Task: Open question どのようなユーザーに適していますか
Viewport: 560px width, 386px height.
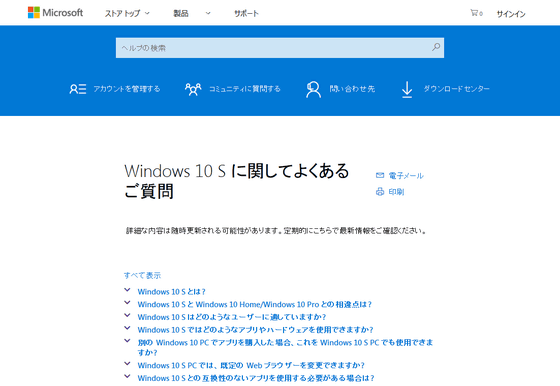Action: 232,317
